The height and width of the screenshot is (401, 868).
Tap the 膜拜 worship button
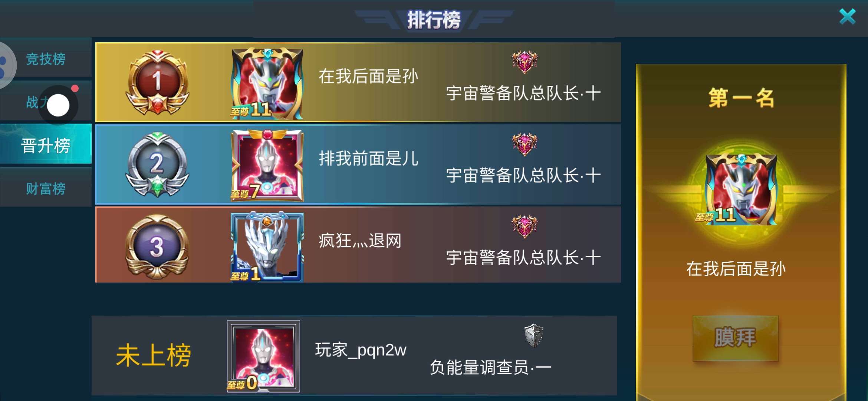(x=735, y=338)
